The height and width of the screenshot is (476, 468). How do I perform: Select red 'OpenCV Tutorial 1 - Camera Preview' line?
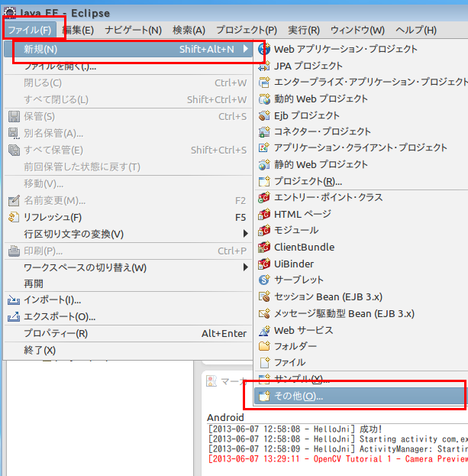click(x=338, y=458)
